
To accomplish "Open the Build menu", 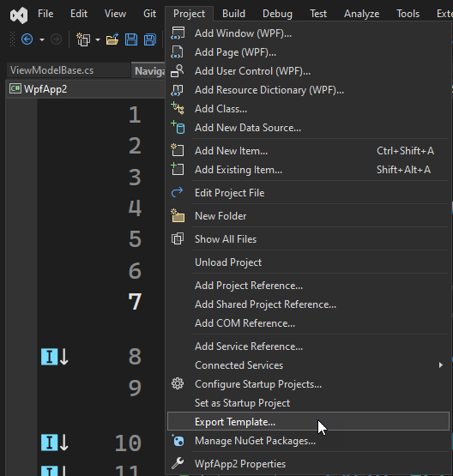I will (x=233, y=14).
